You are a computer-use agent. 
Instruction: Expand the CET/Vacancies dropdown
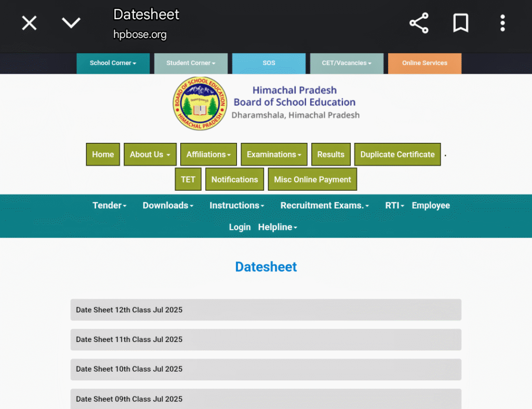[x=347, y=63]
